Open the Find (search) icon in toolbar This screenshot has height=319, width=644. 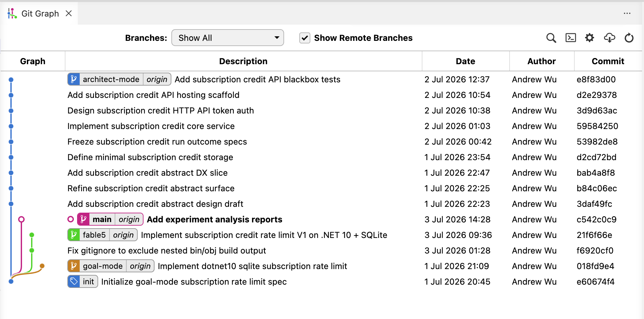point(551,38)
